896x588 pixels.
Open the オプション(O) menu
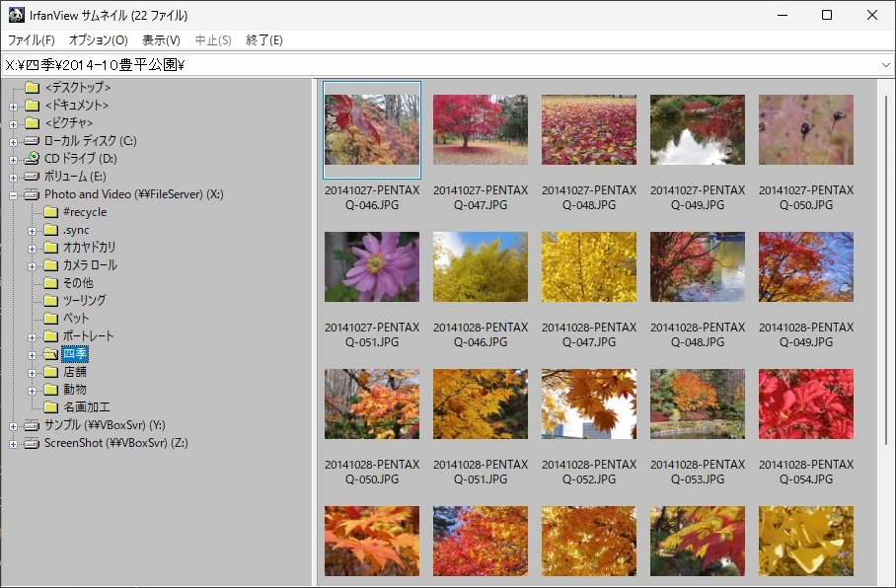pyautogui.click(x=99, y=40)
